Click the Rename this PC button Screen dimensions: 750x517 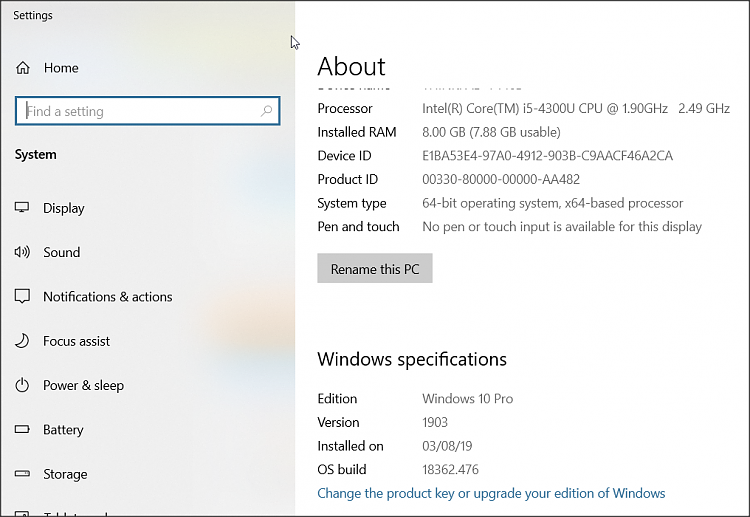click(x=375, y=268)
